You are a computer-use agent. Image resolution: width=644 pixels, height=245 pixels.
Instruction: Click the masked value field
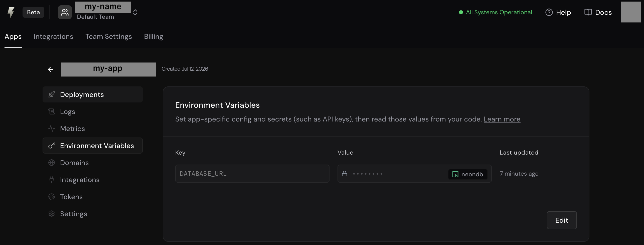(414, 174)
